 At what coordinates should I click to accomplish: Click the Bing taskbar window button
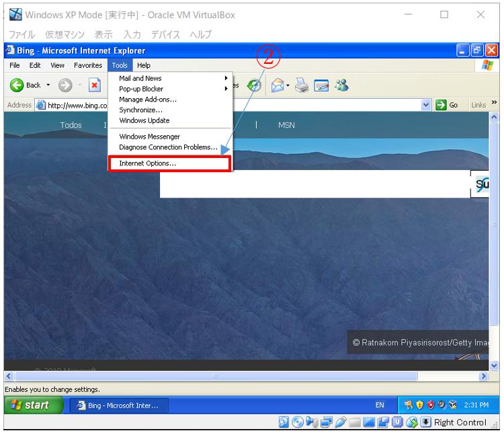click(119, 405)
